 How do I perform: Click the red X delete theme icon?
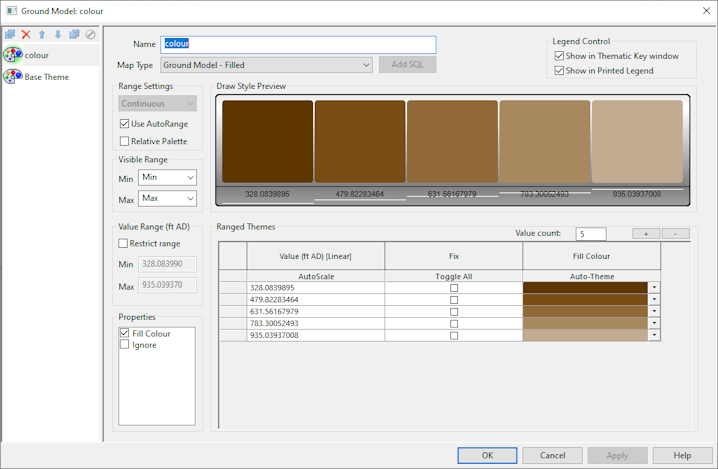(x=26, y=34)
